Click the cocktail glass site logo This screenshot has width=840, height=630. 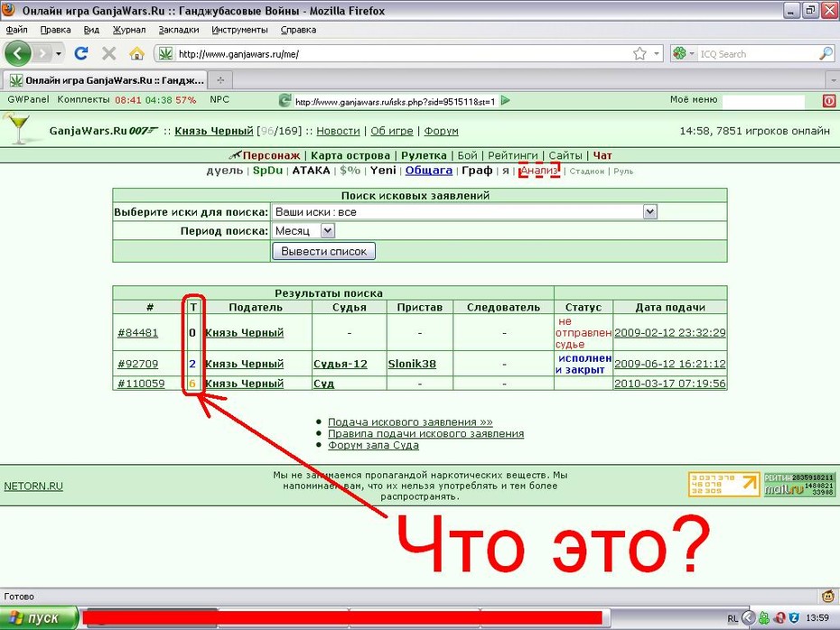pyautogui.click(x=19, y=128)
